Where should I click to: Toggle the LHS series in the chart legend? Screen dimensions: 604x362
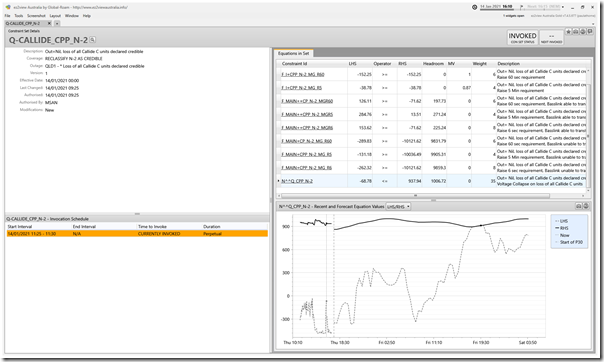tap(561, 221)
